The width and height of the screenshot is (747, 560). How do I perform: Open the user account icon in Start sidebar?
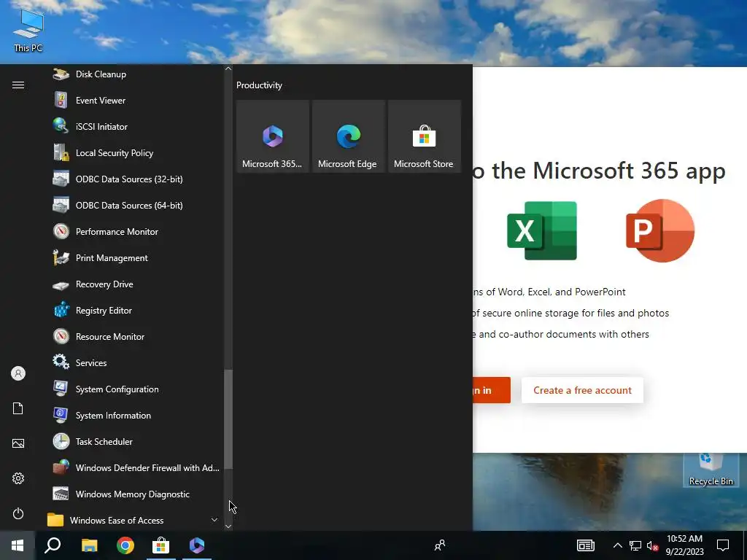18,373
